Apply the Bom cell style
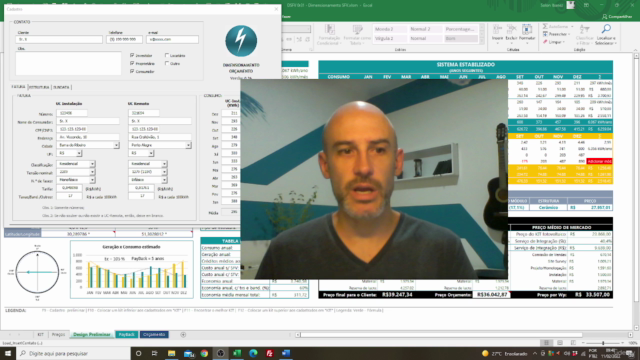 point(460,38)
